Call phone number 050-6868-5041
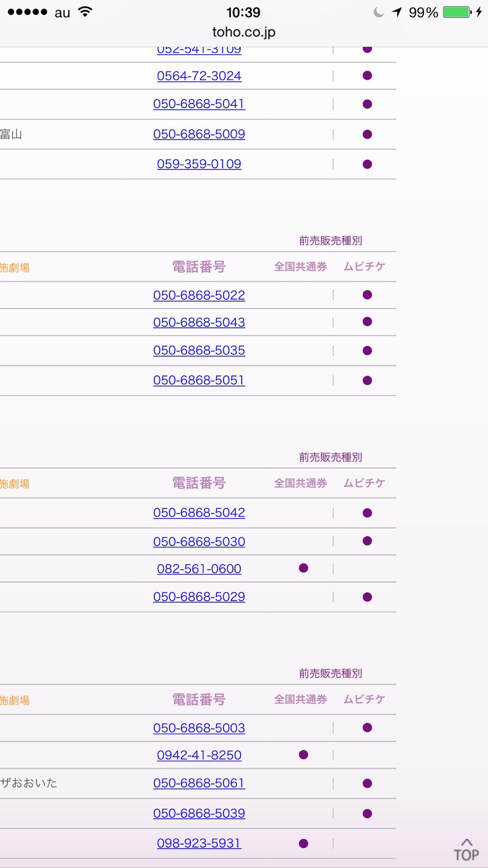 point(199,104)
